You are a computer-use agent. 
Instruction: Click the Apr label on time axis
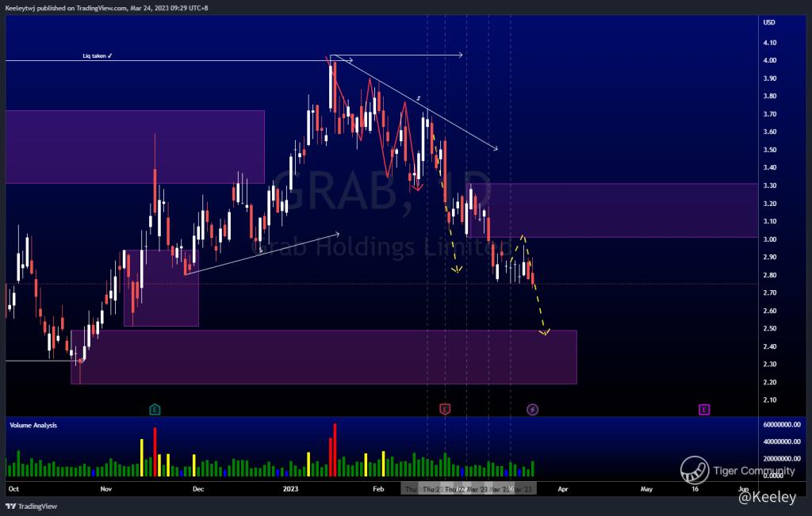tap(563, 489)
